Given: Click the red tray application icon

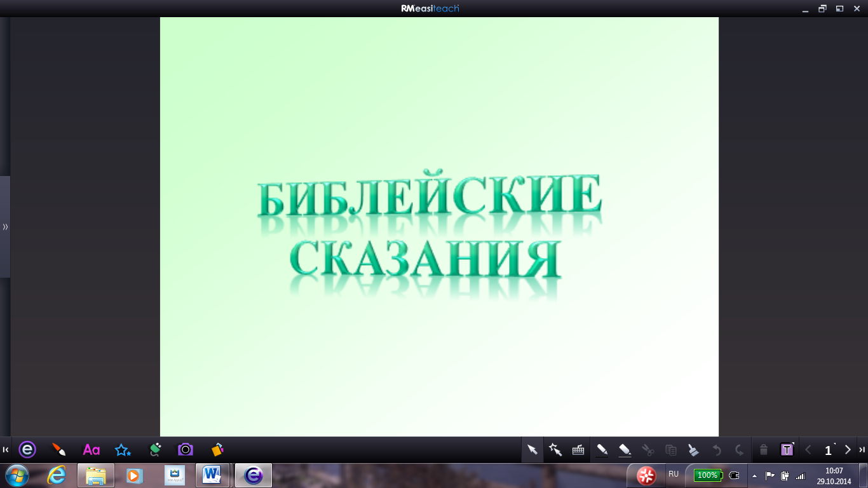Looking at the screenshot, I should (x=646, y=475).
